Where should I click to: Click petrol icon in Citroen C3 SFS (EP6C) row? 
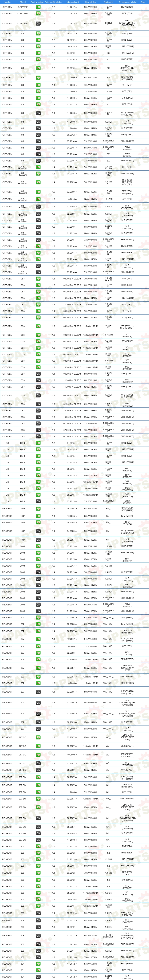point(38,98)
